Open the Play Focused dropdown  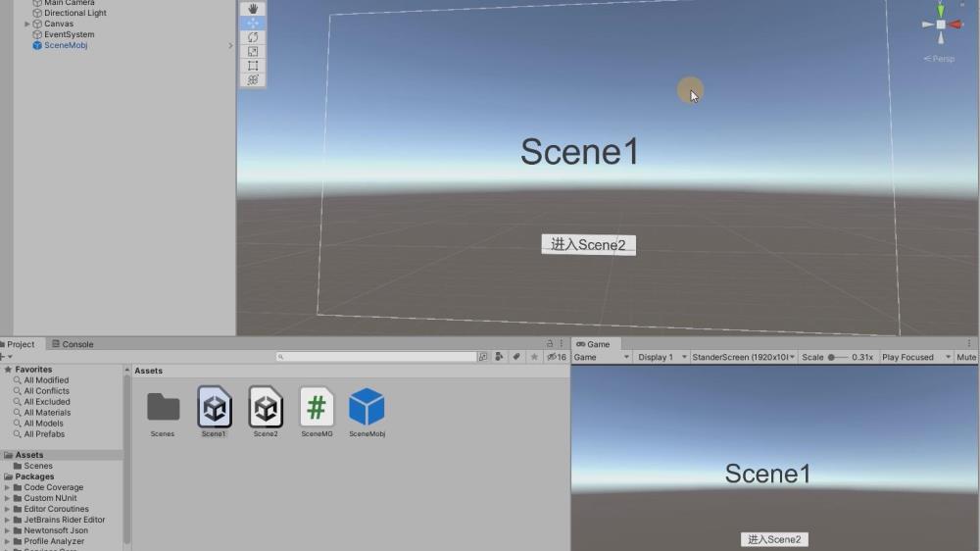coord(915,358)
